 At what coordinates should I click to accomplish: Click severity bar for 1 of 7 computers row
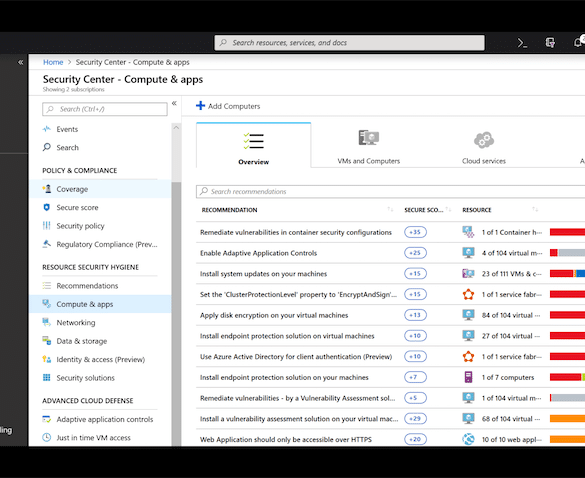pos(567,377)
